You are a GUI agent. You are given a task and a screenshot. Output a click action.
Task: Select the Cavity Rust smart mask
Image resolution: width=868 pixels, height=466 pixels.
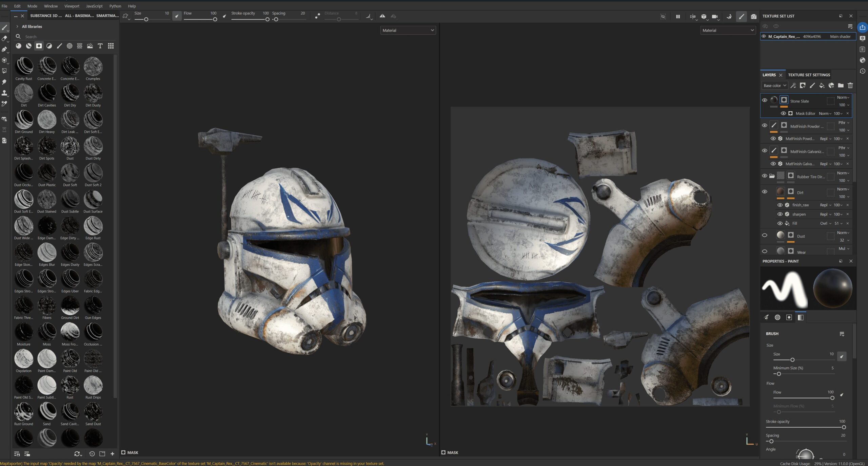point(24,68)
